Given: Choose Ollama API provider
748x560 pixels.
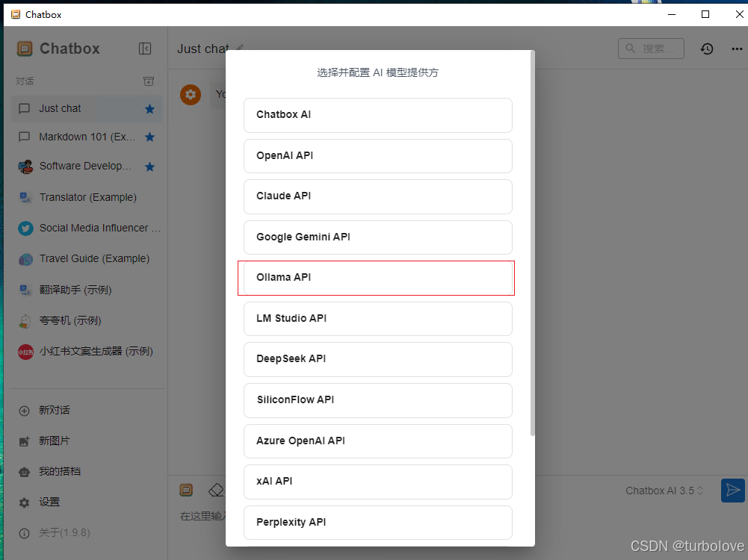Looking at the screenshot, I should [378, 278].
